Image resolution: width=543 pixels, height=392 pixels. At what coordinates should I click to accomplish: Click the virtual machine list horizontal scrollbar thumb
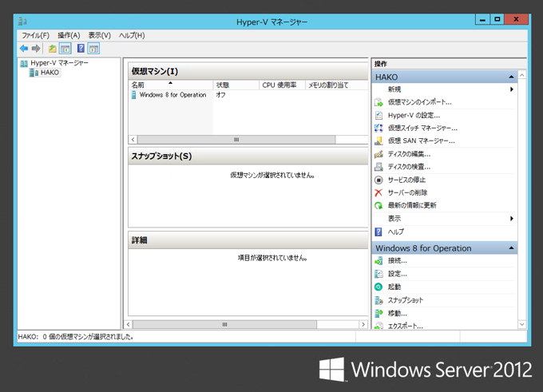(236, 140)
